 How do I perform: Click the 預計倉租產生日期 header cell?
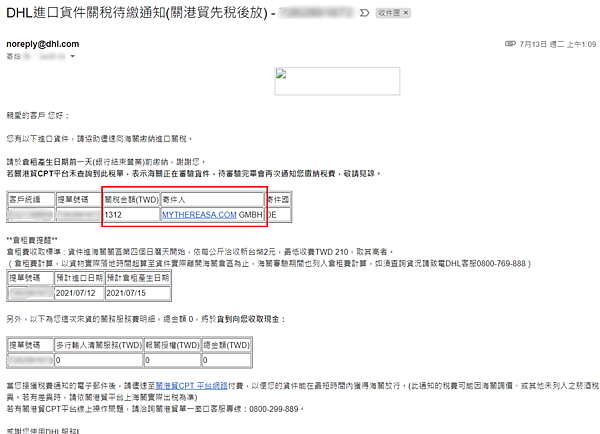click(x=137, y=278)
